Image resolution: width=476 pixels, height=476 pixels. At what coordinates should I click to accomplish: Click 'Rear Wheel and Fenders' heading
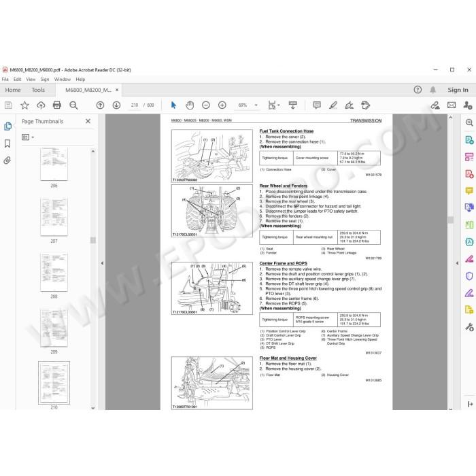(284, 186)
